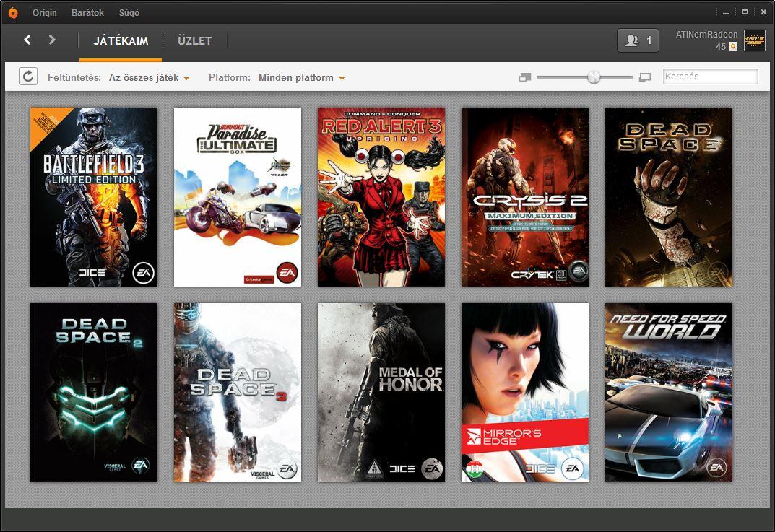
Task: Select the Mirror's Edge cover
Action: (x=525, y=393)
